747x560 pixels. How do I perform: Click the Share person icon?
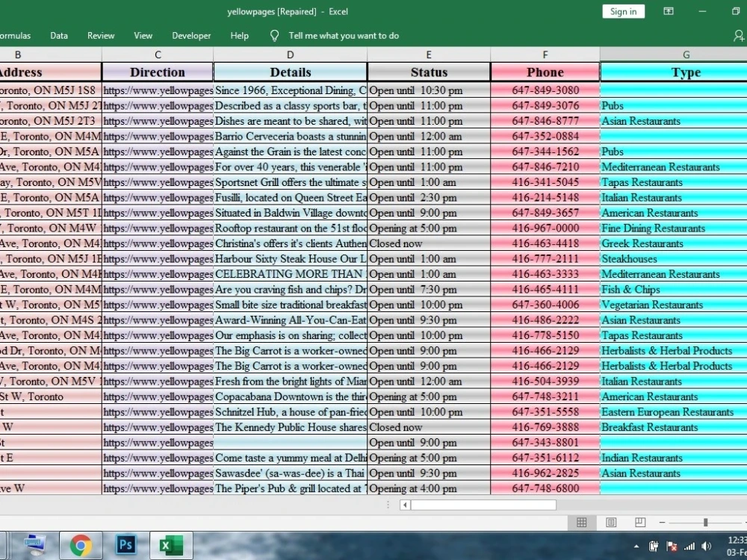(x=739, y=36)
